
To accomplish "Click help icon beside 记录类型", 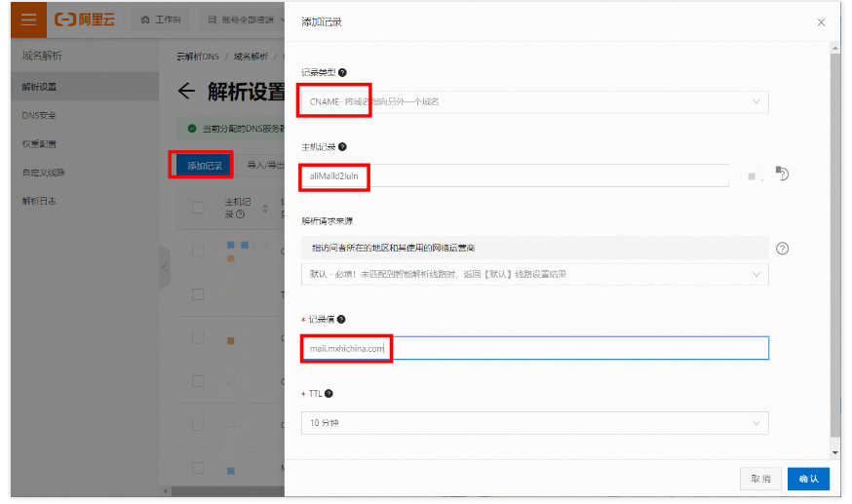I will [342, 72].
